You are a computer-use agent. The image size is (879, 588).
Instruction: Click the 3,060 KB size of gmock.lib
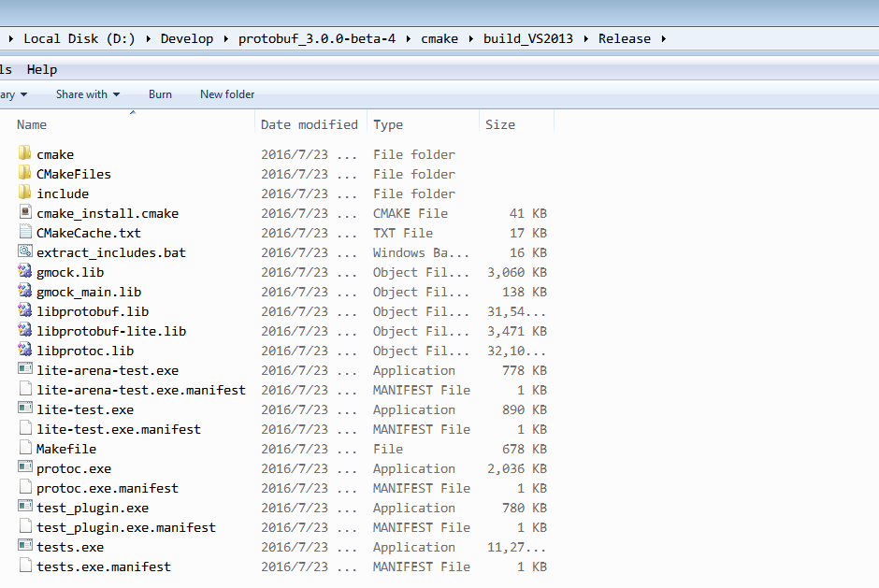(x=517, y=272)
